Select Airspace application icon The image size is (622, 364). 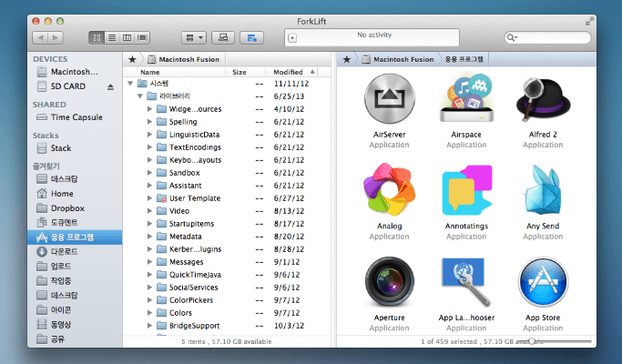click(466, 98)
